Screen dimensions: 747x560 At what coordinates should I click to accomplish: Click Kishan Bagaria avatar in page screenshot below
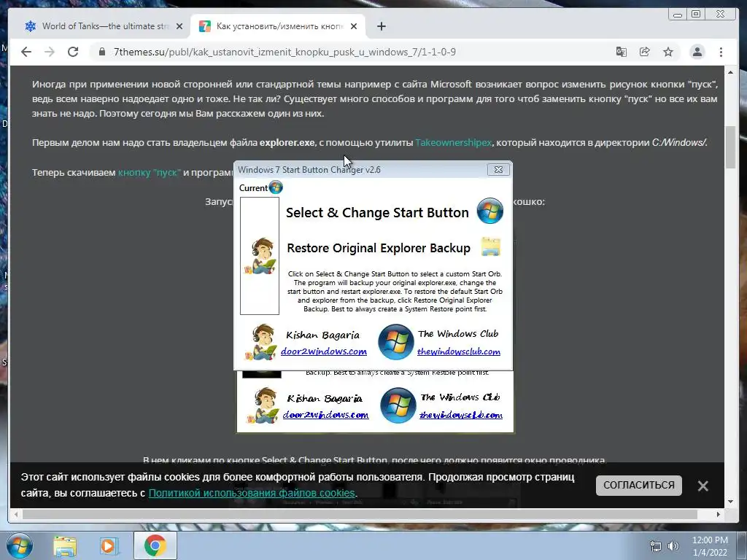click(263, 405)
